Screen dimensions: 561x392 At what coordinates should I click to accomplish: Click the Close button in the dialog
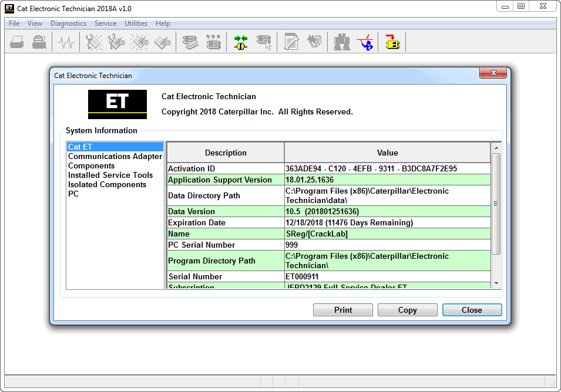(472, 310)
